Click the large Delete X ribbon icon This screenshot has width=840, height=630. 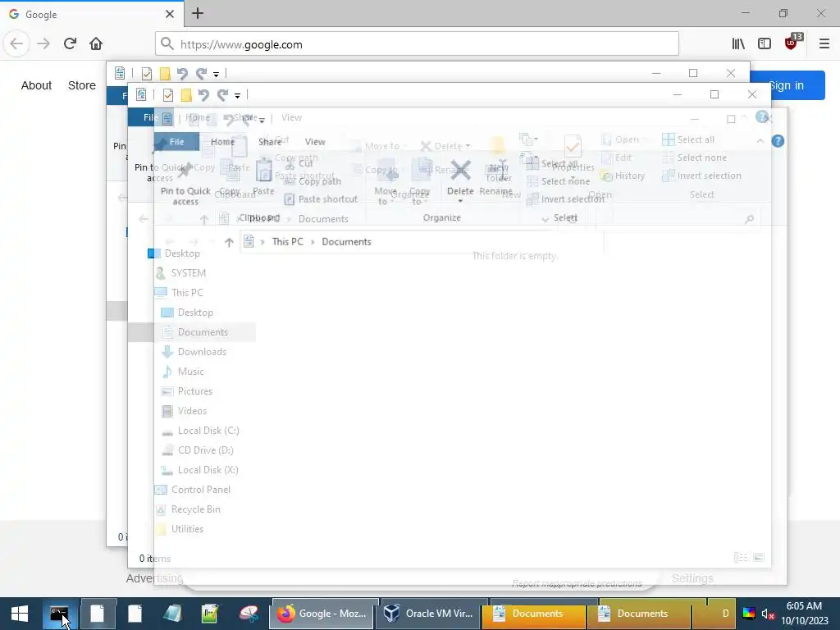pos(460,171)
